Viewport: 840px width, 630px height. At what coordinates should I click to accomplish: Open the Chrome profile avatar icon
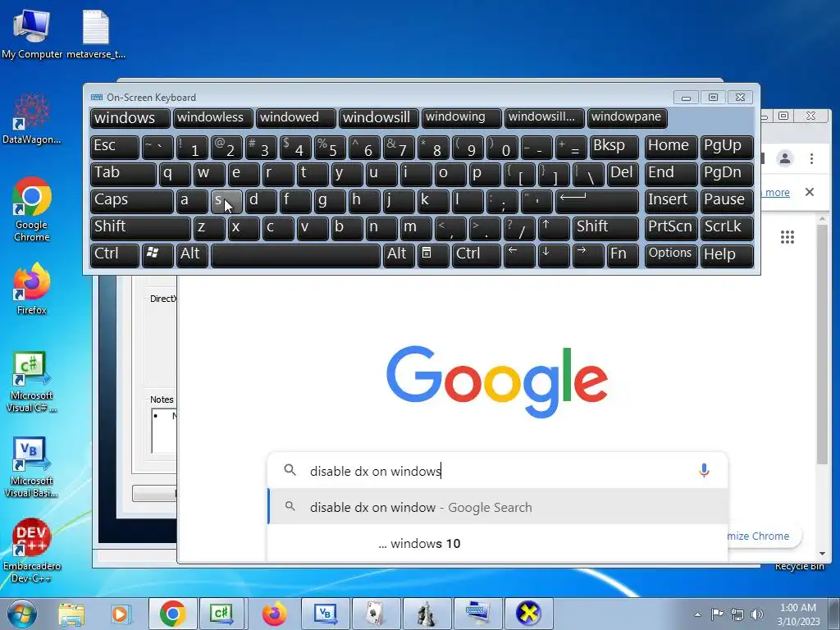click(x=785, y=158)
